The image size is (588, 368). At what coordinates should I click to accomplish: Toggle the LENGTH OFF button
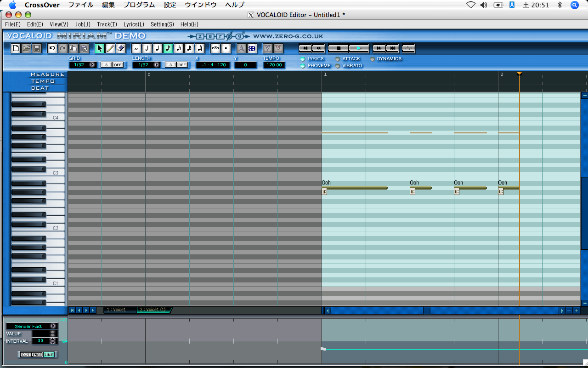182,65
